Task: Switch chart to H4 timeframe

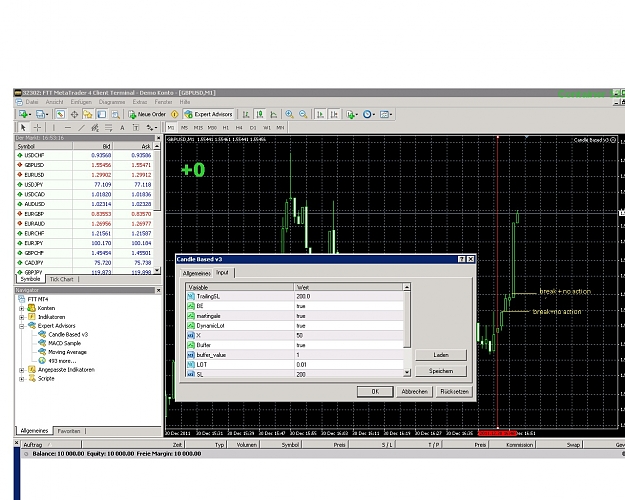Action: click(x=239, y=128)
